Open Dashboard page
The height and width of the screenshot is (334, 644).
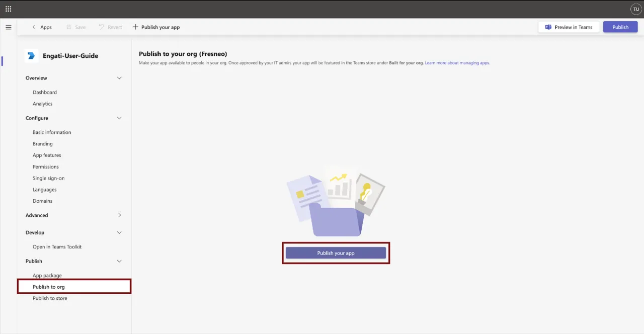coord(45,92)
